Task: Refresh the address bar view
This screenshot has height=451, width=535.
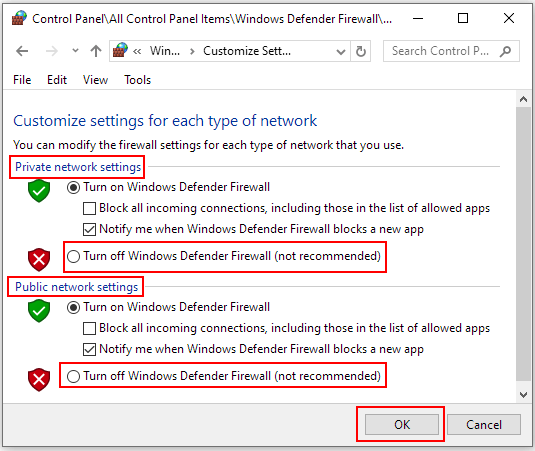Action: (361, 51)
